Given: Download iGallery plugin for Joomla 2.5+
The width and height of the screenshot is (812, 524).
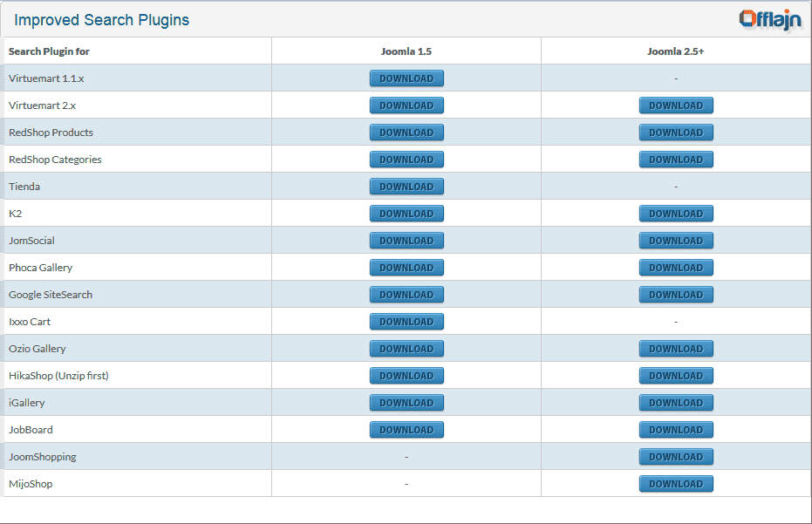Looking at the screenshot, I should (676, 402).
